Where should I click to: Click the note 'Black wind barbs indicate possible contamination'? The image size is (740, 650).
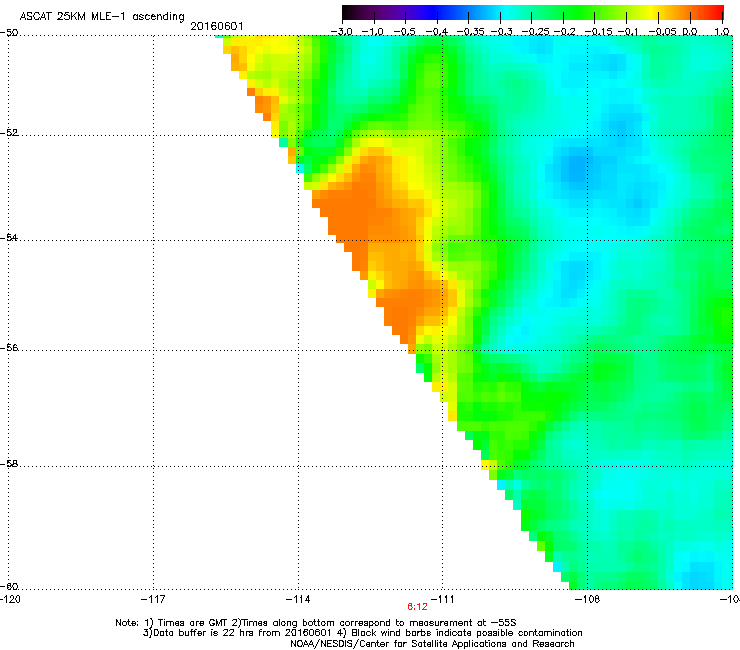[x=467, y=633]
